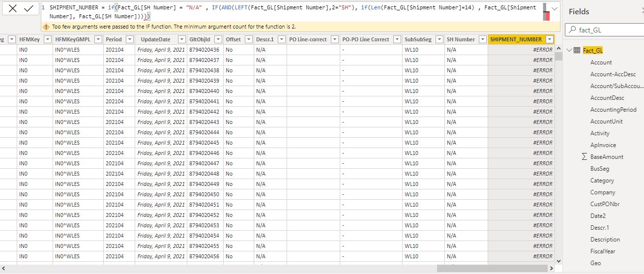Click the horizontal scrollbar thumb
The height and width of the screenshot is (274, 644).
coord(492,269)
